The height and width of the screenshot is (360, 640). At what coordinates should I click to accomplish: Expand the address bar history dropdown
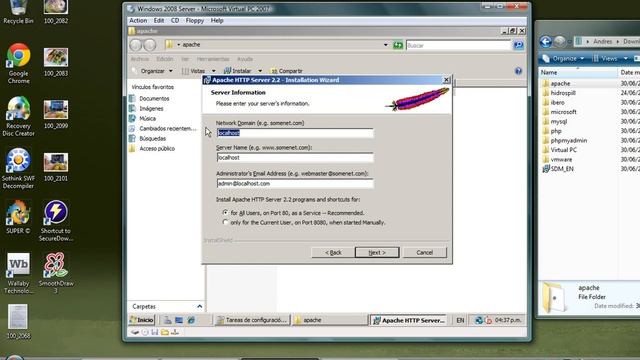point(385,45)
